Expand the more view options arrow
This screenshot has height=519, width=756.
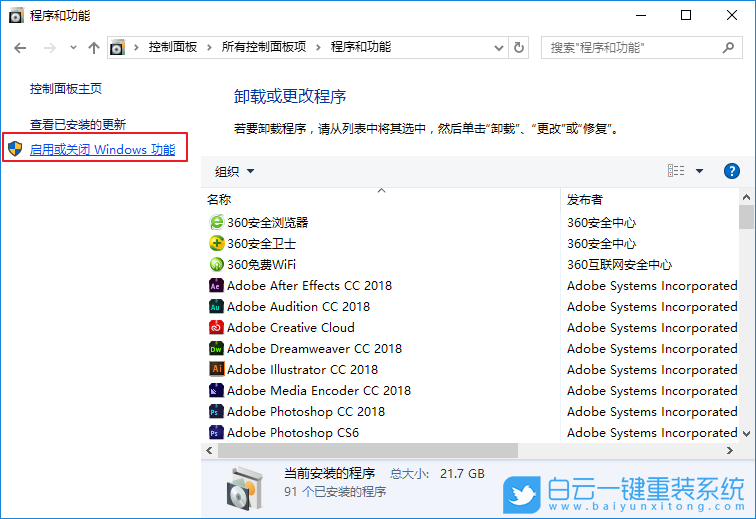(x=700, y=171)
